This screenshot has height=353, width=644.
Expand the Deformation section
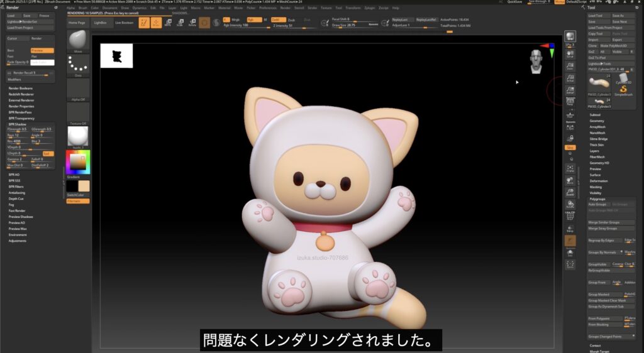point(599,181)
